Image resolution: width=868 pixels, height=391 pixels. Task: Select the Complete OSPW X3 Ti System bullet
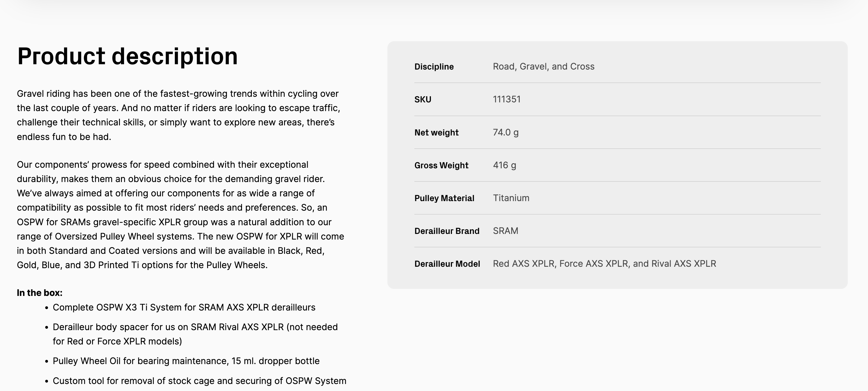coord(184,307)
